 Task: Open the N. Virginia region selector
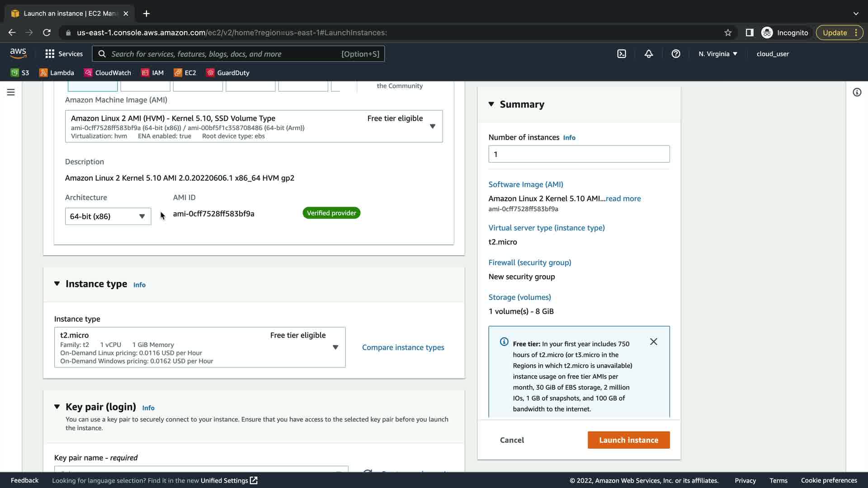click(717, 54)
